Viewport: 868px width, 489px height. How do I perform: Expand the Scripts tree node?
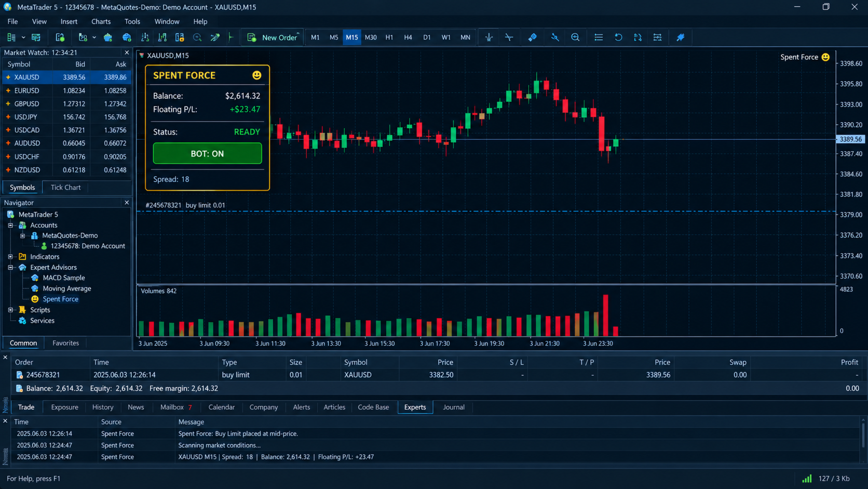[10, 310]
